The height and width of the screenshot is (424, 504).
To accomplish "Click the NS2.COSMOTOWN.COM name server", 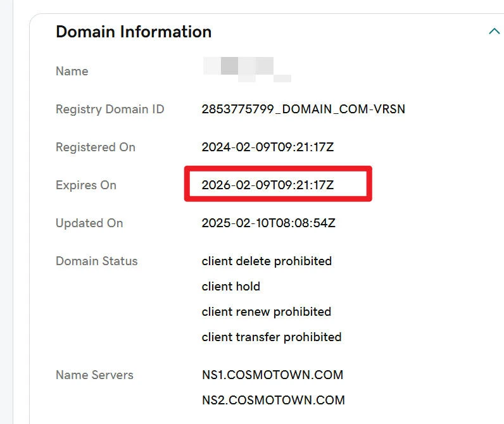I will coord(273,401).
